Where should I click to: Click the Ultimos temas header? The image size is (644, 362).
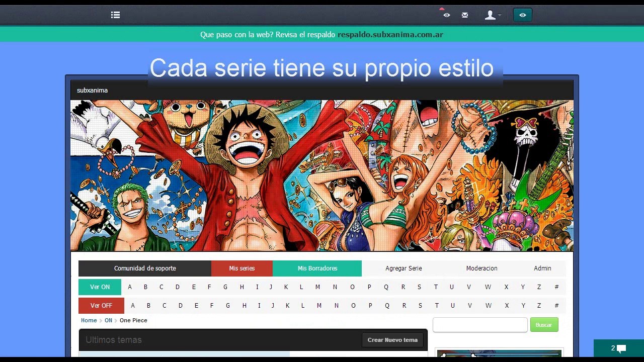click(x=114, y=340)
